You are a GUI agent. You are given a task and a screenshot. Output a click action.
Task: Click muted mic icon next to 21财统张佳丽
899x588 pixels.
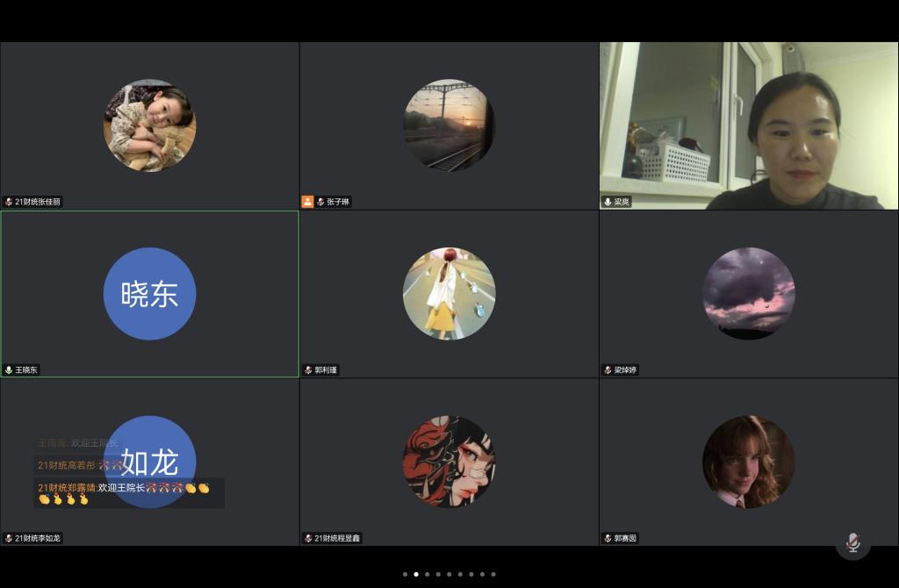point(9,202)
